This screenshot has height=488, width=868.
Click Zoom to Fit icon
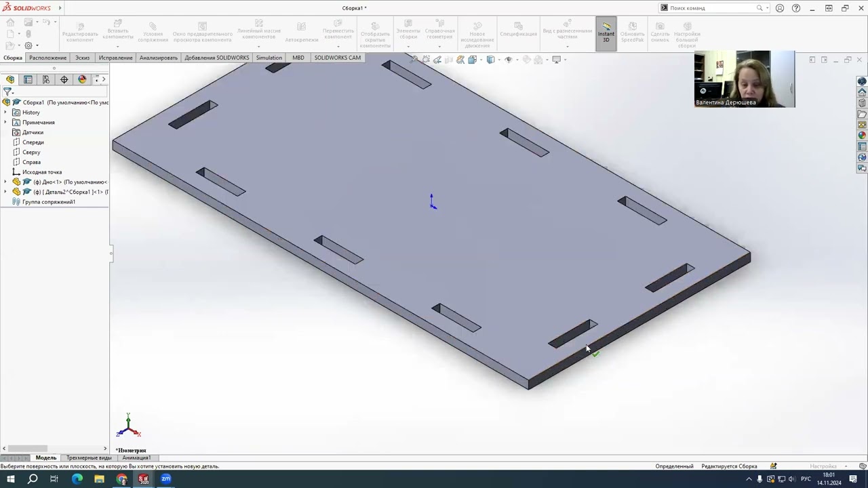(414, 60)
